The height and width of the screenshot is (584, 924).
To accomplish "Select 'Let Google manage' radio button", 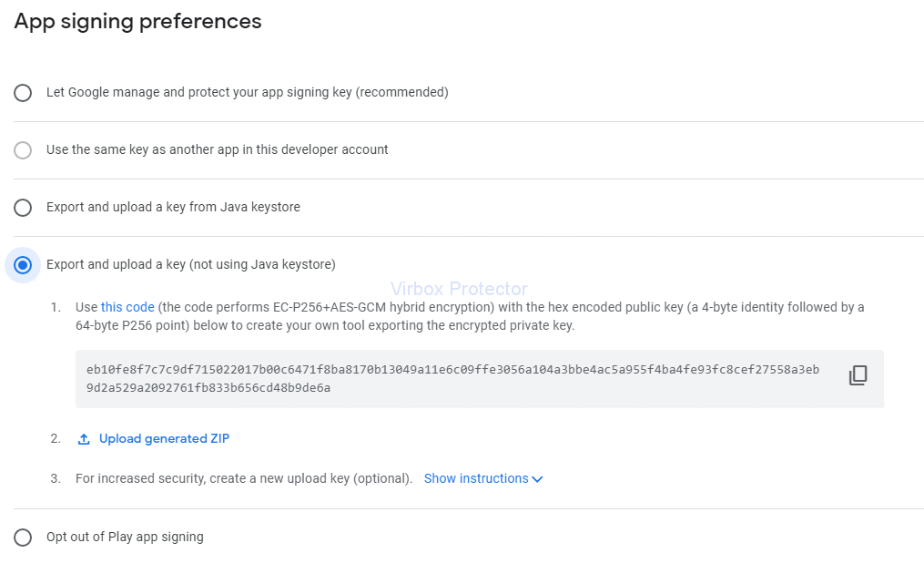I will tap(23, 93).
